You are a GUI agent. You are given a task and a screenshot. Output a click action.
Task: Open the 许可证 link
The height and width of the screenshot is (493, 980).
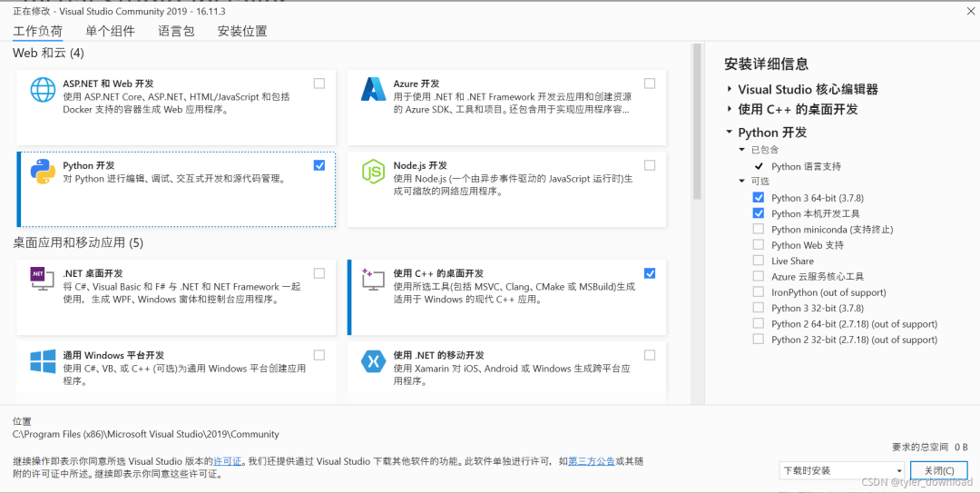(x=228, y=461)
